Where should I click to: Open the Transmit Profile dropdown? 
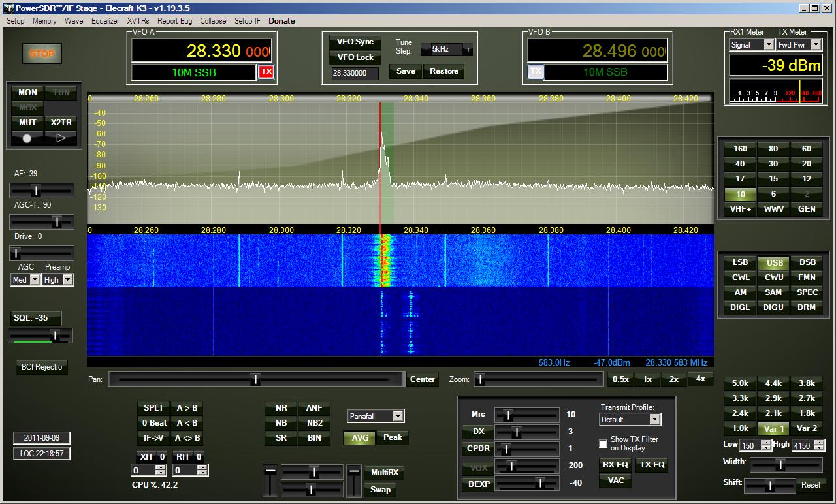(655, 420)
